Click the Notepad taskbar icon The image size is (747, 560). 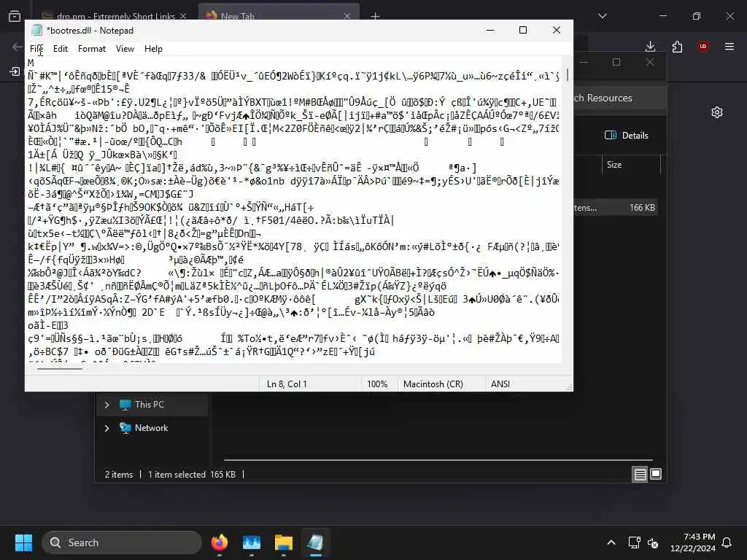(315, 542)
